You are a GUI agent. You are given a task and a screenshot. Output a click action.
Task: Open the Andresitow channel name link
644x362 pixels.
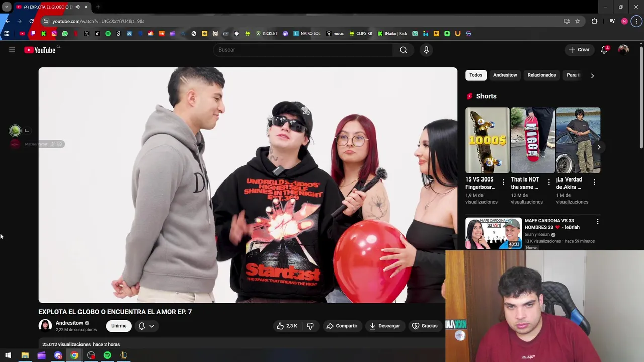pyautogui.click(x=69, y=323)
